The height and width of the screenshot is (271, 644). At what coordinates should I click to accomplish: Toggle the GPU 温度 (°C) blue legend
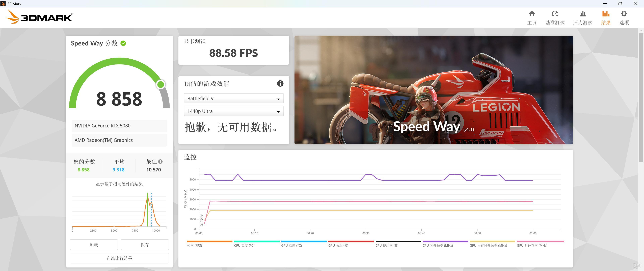point(304,244)
